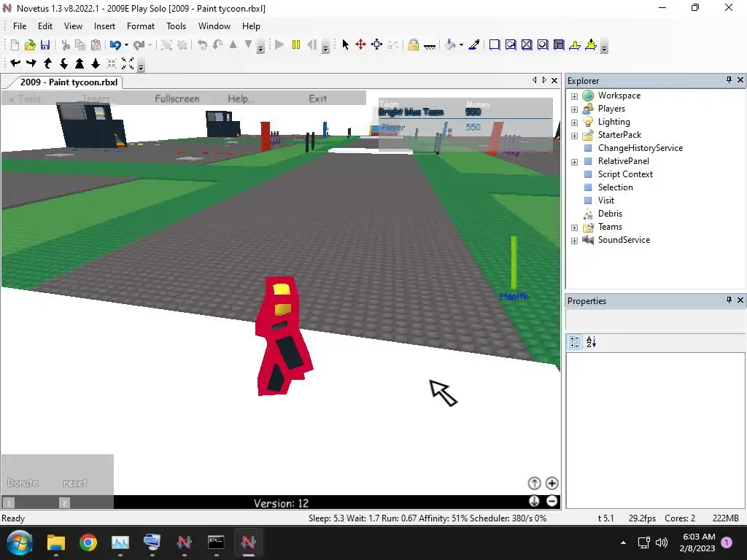This screenshot has height=560, width=747.
Task: Expand the RelativePanel node in Explorer
Action: (575, 162)
